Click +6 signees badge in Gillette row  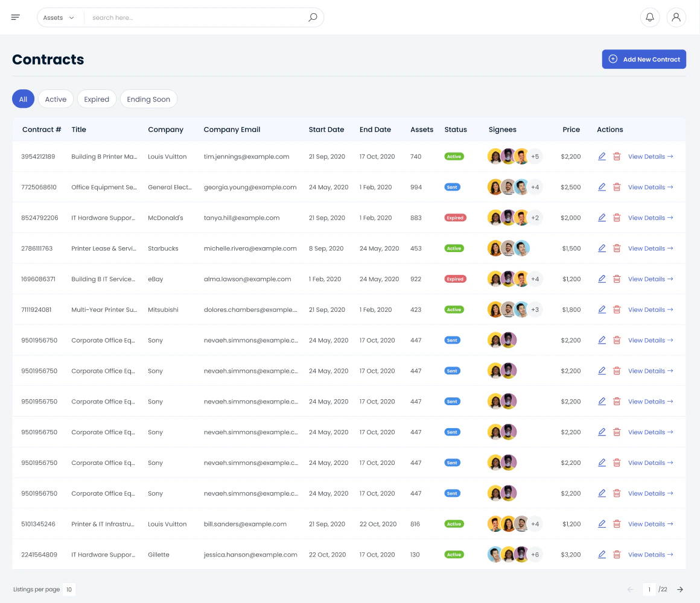point(535,555)
